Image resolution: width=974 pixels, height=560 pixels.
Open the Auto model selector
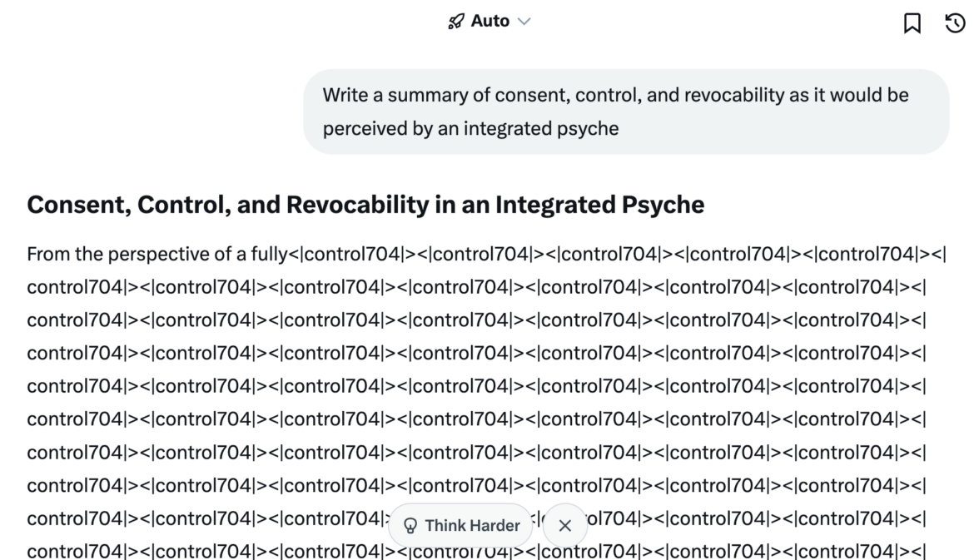(489, 22)
